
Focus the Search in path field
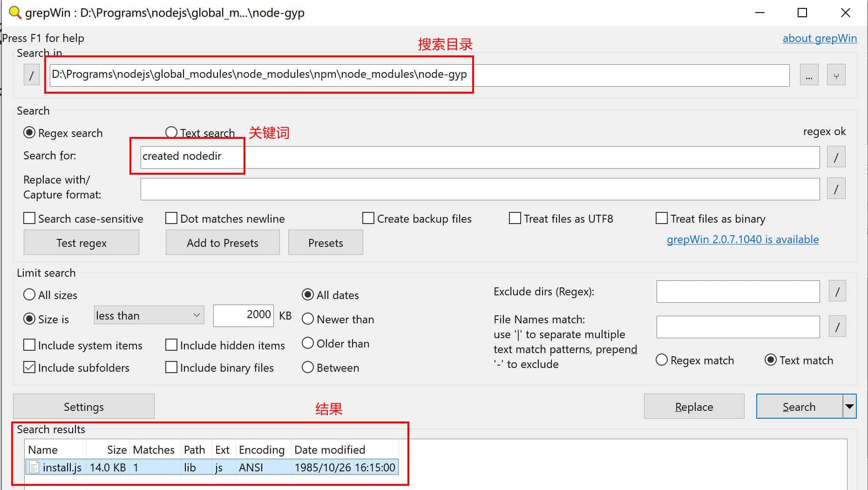point(419,75)
